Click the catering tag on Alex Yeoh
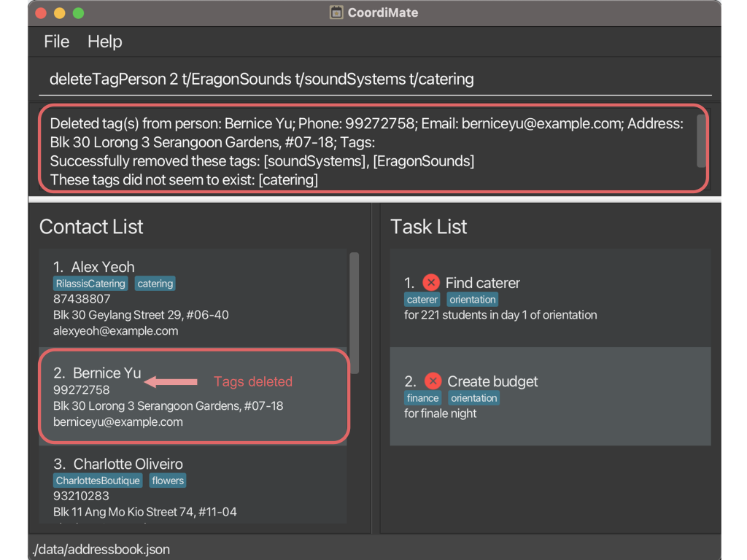Image resolution: width=747 pixels, height=560 pixels. tap(155, 284)
